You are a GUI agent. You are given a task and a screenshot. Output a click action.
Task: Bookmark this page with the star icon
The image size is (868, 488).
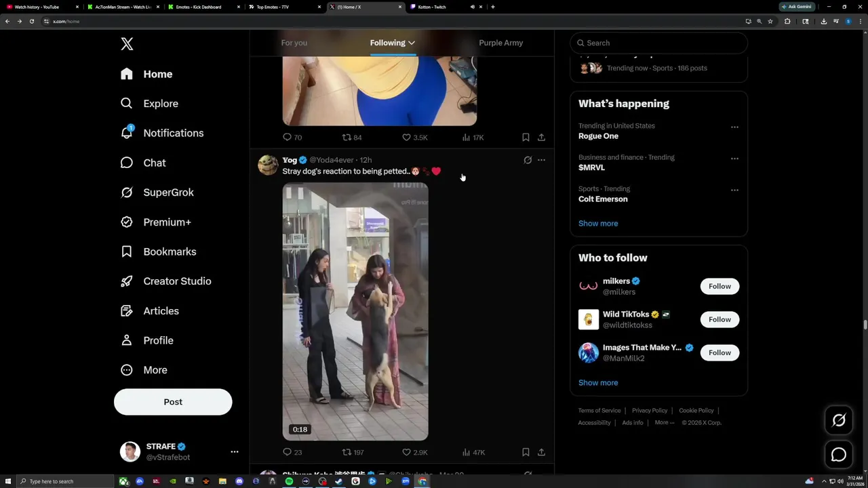tap(770, 21)
